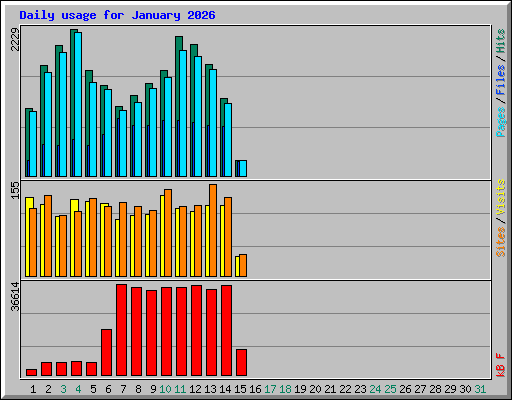Click the yellow sites bar for day 1
Image resolution: width=512 pixels, height=400 pixels.
coord(28,237)
